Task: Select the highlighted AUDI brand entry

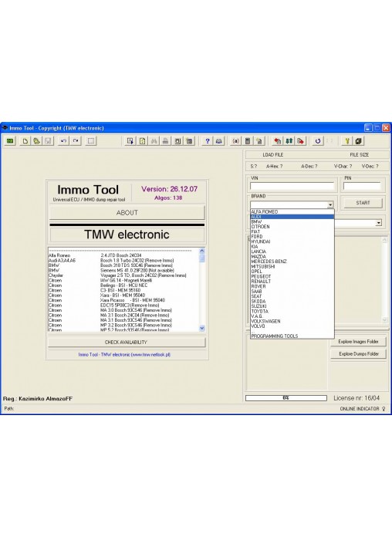Action: pyautogui.click(x=292, y=217)
